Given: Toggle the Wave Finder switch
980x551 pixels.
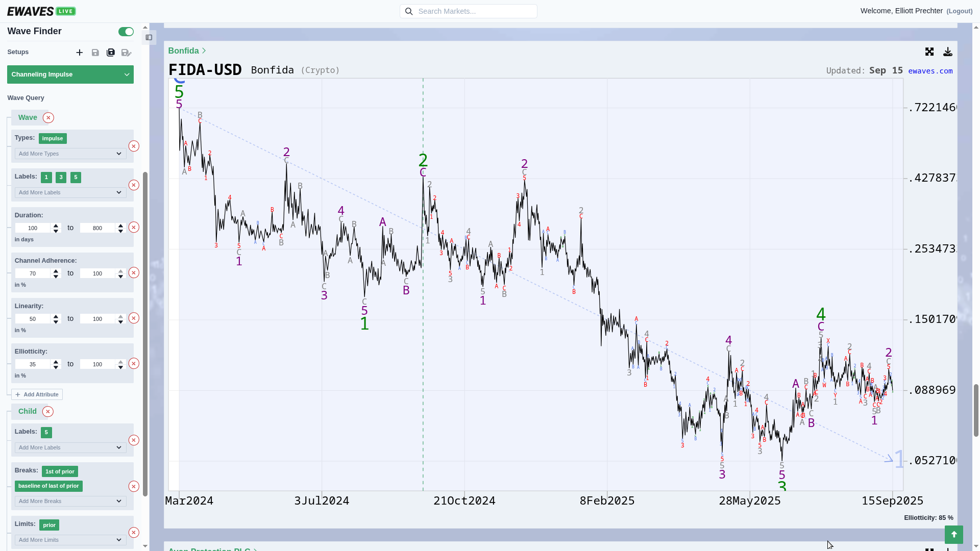Looking at the screenshot, I should point(126,32).
